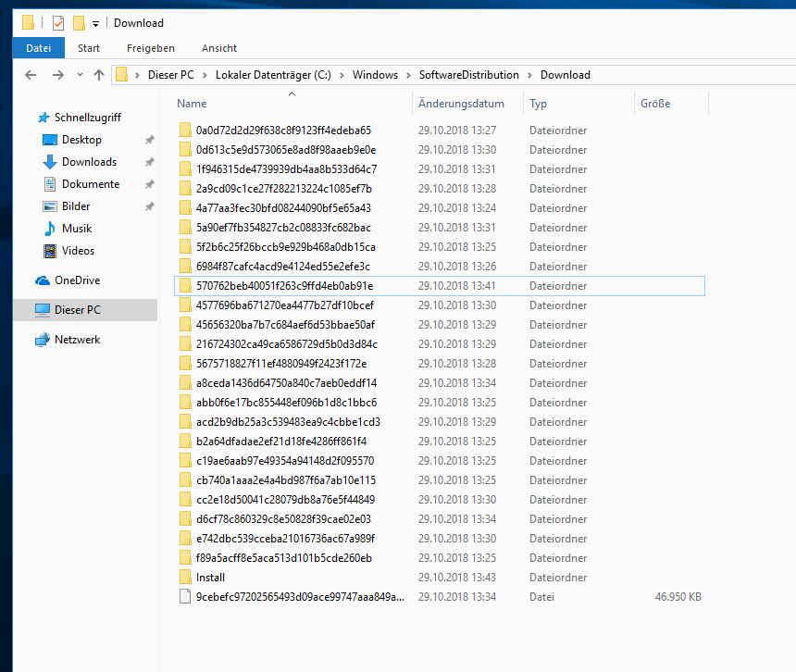Sort by Name column header
This screenshot has height=672, width=796.
(x=192, y=104)
